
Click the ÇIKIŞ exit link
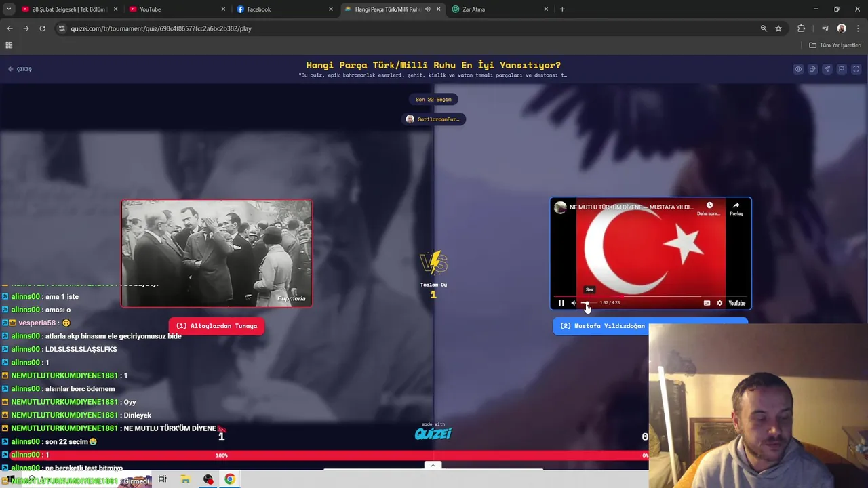click(x=20, y=69)
